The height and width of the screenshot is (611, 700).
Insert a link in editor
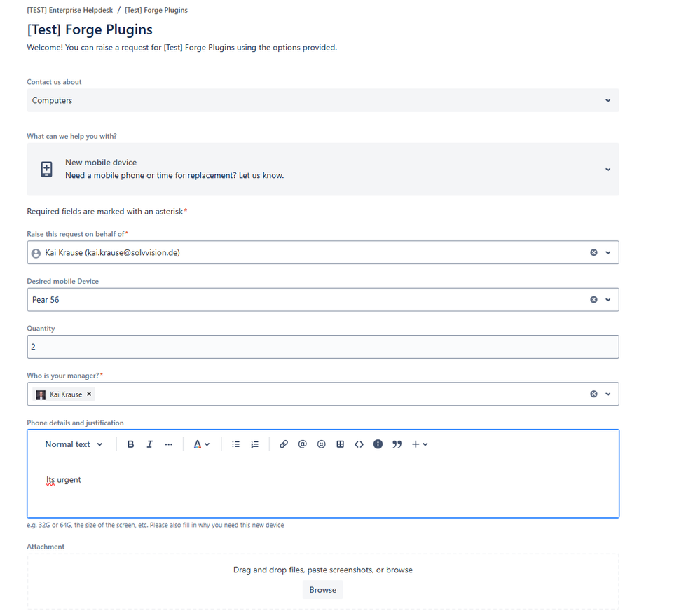click(284, 444)
